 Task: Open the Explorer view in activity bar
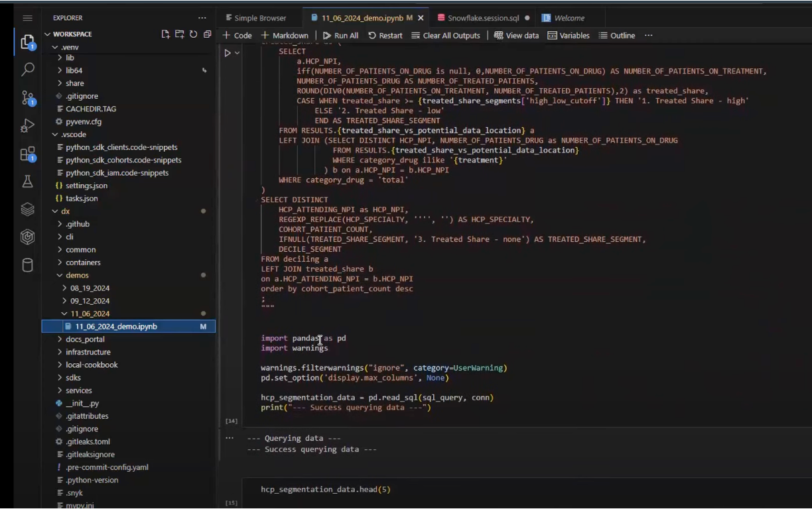click(x=27, y=43)
